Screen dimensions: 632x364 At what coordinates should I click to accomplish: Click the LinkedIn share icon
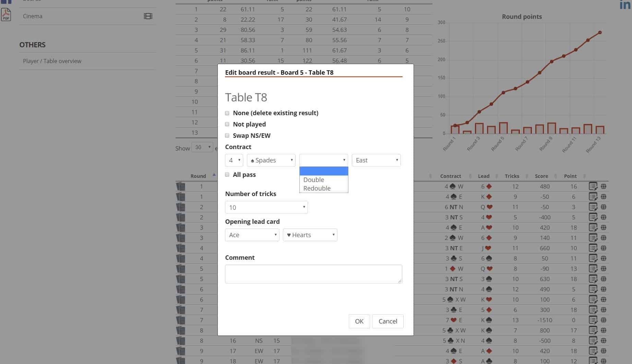coord(625,5)
